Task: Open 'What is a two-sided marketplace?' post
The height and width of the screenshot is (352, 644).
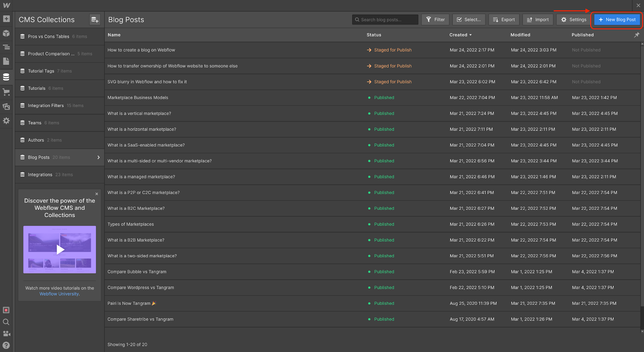Action: pos(142,256)
